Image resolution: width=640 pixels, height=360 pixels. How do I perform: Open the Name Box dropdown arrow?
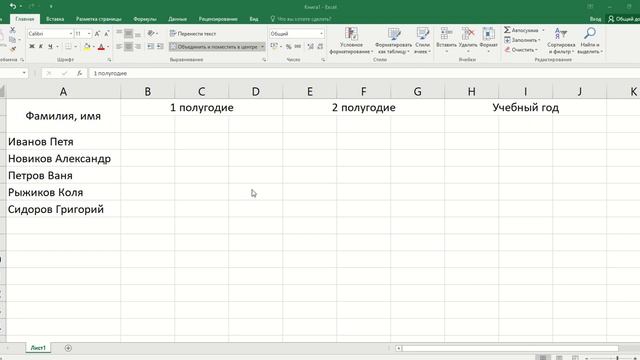[x=24, y=73]
